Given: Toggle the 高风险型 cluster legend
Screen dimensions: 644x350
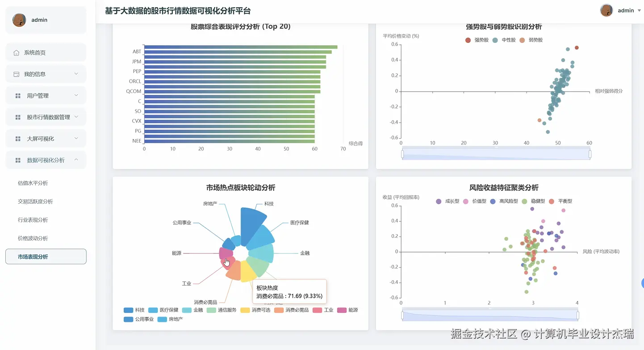Looking at the screenshot, I should 504,202.
